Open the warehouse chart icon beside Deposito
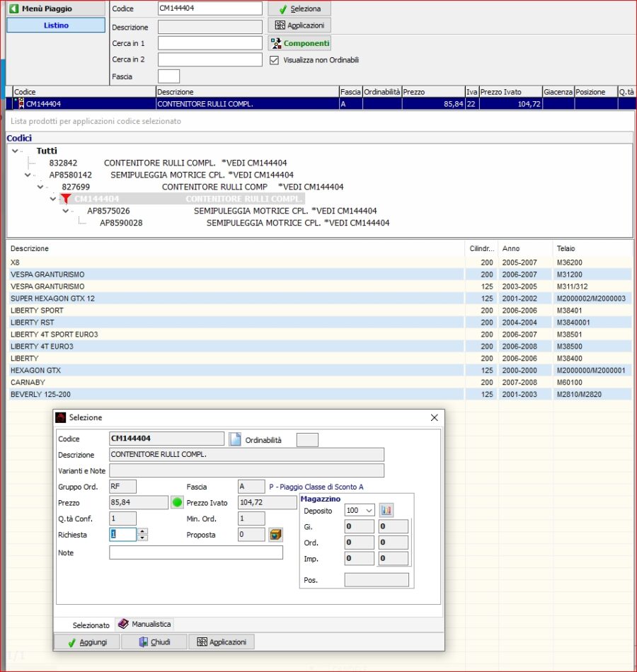The height and width of the screenshot is (672, 637). pos(386,510)
